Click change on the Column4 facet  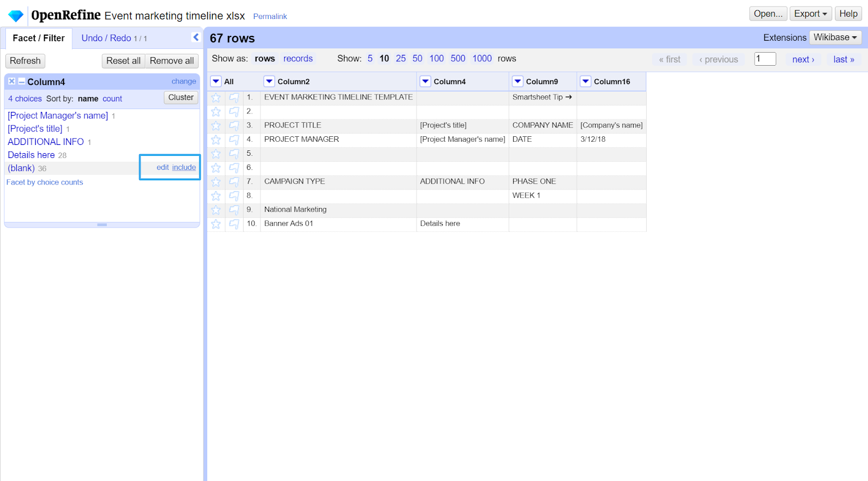184,81
